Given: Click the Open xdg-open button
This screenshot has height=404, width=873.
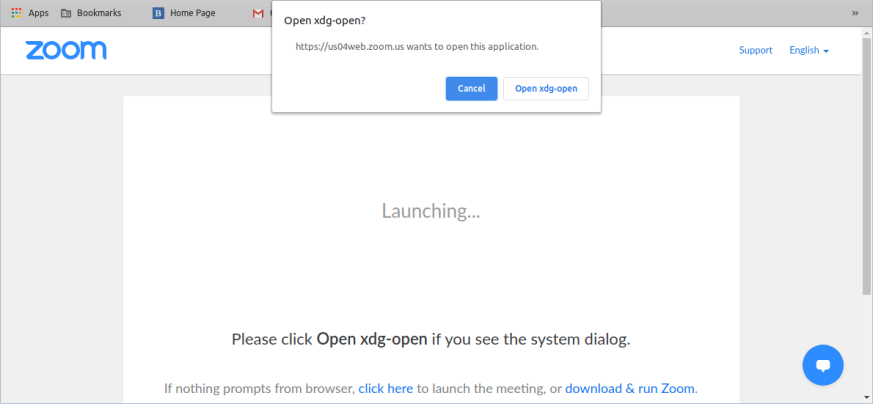Looking at the screenshot, I should click(546, 88).
